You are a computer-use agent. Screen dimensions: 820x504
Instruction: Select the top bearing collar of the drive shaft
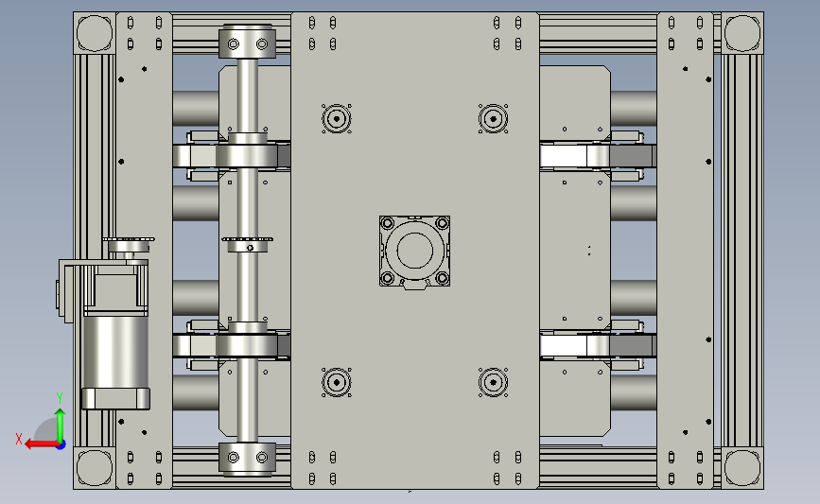pyautogui.click(x=247, y=42)
